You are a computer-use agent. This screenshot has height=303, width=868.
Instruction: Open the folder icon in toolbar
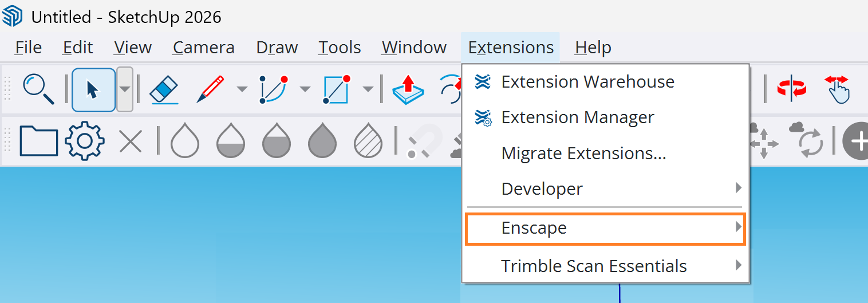point(39,141)
